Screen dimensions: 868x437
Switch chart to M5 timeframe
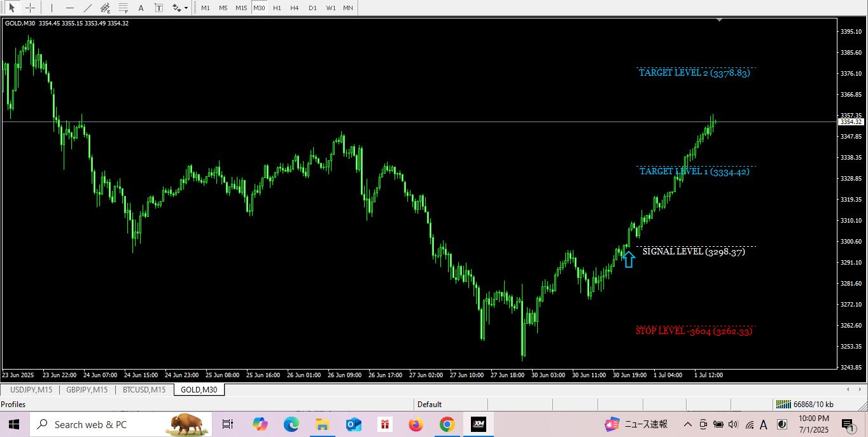coord(223,8)
